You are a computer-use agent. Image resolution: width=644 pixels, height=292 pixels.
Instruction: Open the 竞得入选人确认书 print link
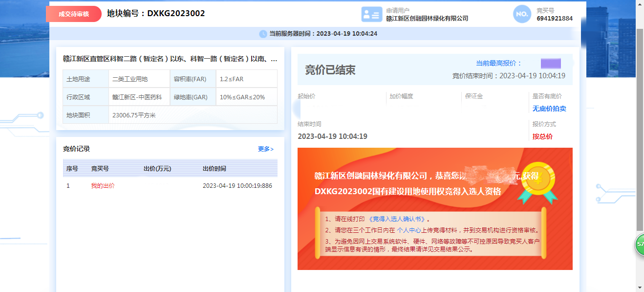pyautogui.click(x=397, y=219)
